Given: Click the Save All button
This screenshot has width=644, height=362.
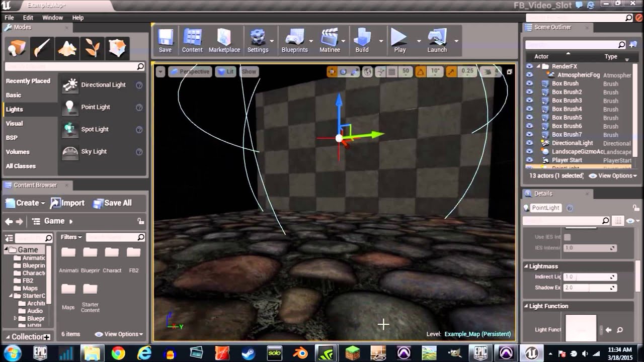Looking at the screenshot, I should (112, 203).
